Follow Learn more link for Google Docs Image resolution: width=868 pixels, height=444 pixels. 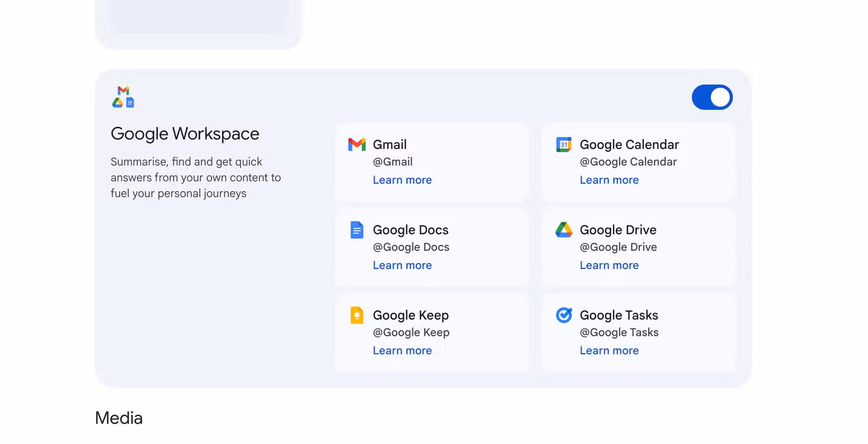click(x=402, y=265)
